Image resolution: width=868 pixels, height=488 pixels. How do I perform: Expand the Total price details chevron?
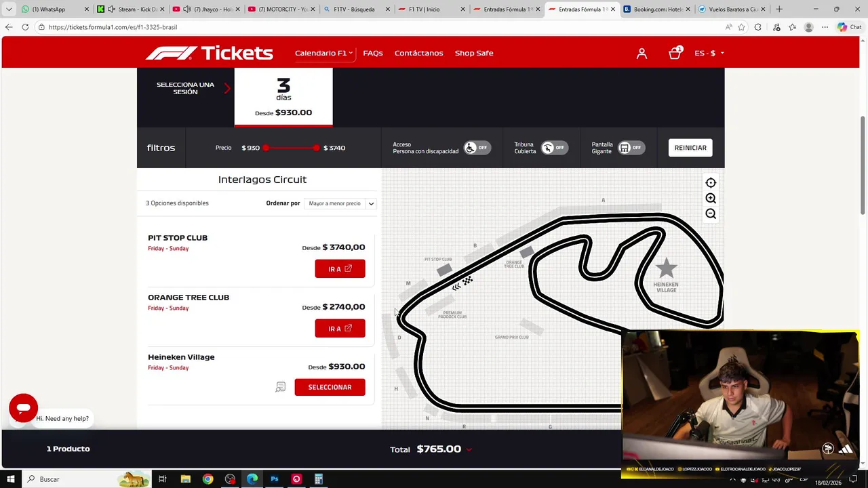[469, 449]
